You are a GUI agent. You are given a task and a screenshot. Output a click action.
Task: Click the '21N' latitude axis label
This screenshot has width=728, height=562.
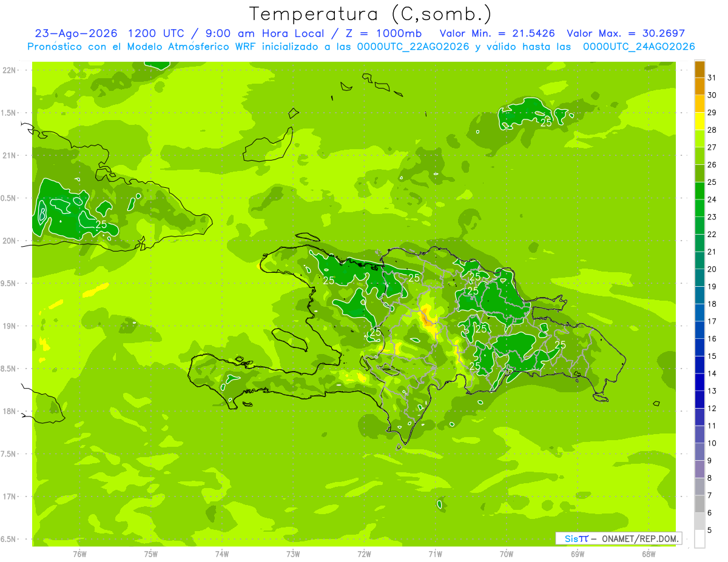click(10, 156)
